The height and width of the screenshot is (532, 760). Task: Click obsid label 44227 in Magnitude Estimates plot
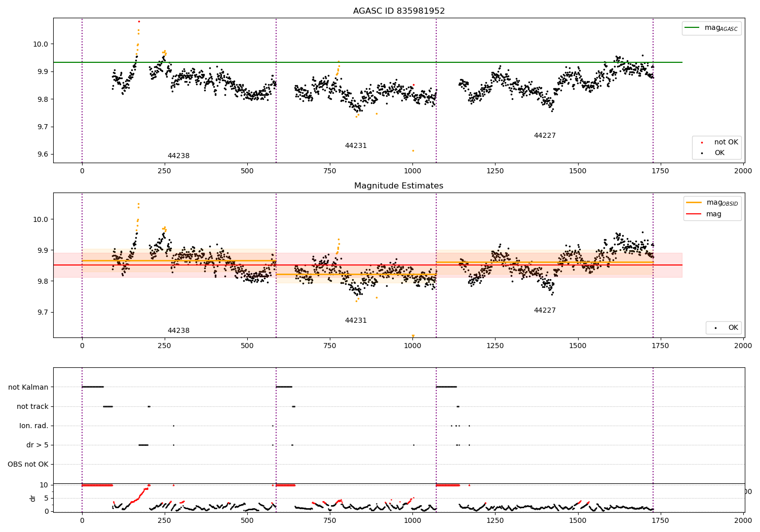[x=545, y=311]
